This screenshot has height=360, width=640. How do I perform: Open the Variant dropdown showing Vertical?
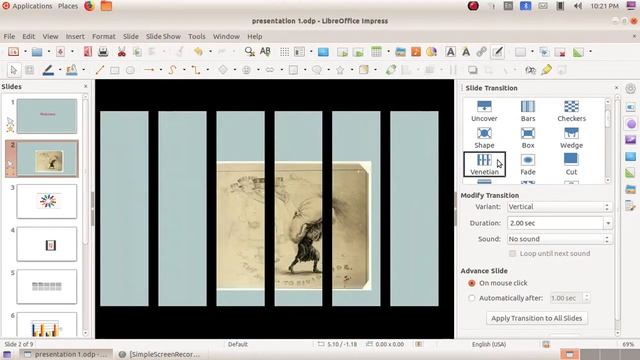559,207
